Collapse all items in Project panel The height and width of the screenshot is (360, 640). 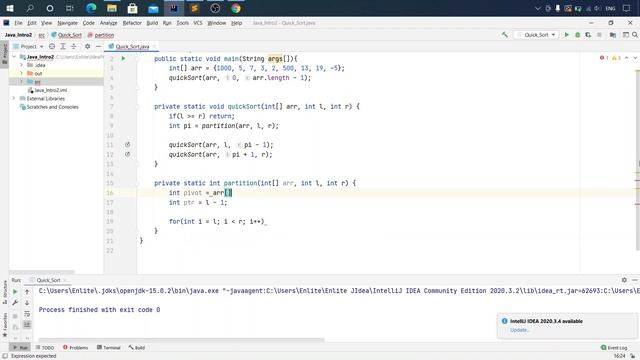73,47
